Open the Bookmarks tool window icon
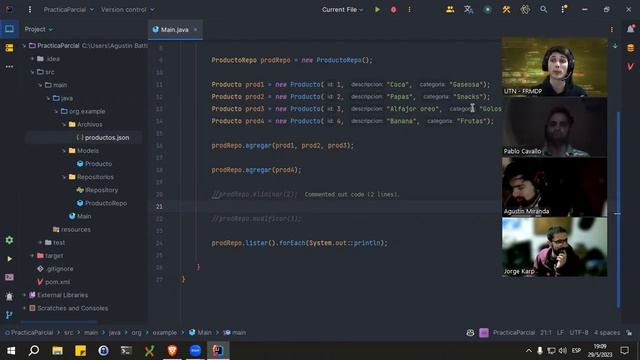 9,48
